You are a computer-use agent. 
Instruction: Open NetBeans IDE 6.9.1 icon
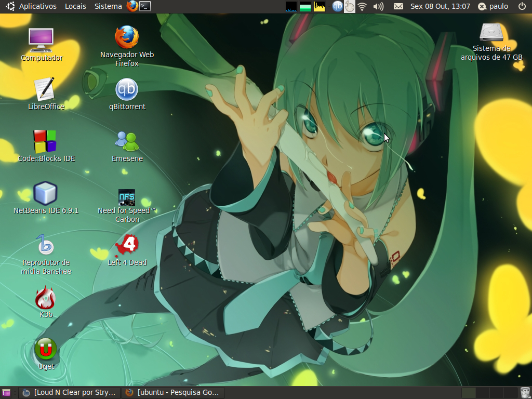coord(45,193)
